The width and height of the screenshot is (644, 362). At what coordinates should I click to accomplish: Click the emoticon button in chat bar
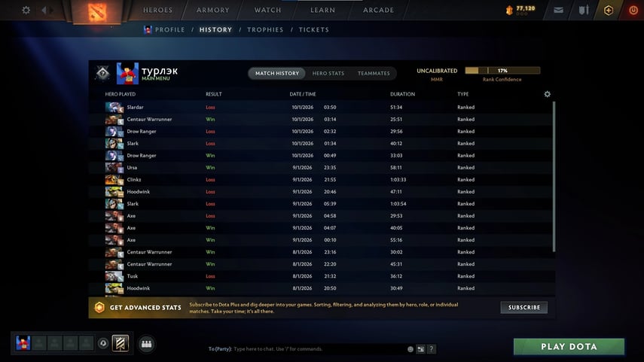[411, 349]
